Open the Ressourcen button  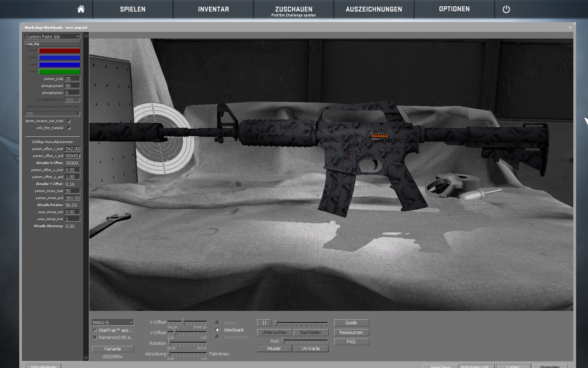351,333
